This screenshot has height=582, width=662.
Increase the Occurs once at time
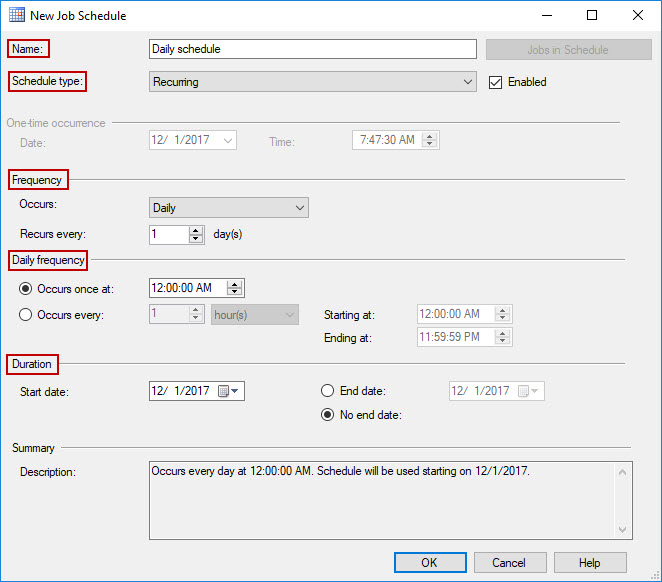234,284
